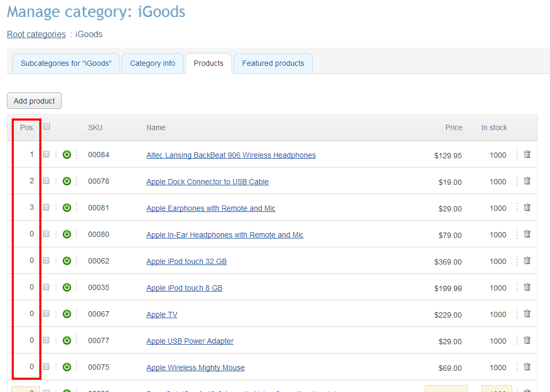
Task: Check the Apple TV row checkbox
Action: [46, 313]
